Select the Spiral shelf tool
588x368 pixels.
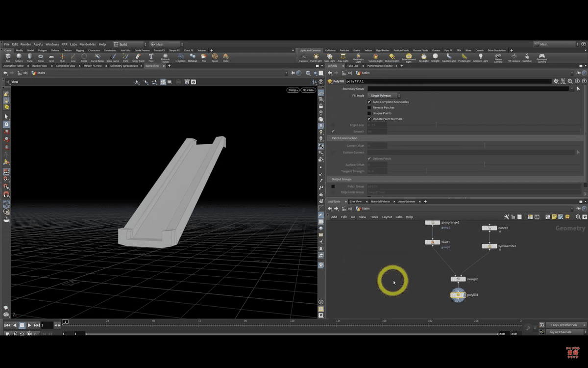(215, 57)
